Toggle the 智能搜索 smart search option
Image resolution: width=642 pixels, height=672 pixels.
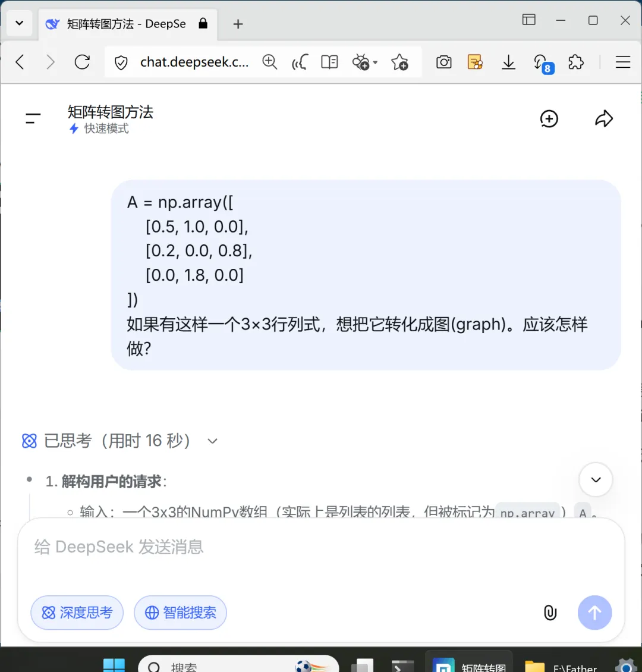coord(180,613)
